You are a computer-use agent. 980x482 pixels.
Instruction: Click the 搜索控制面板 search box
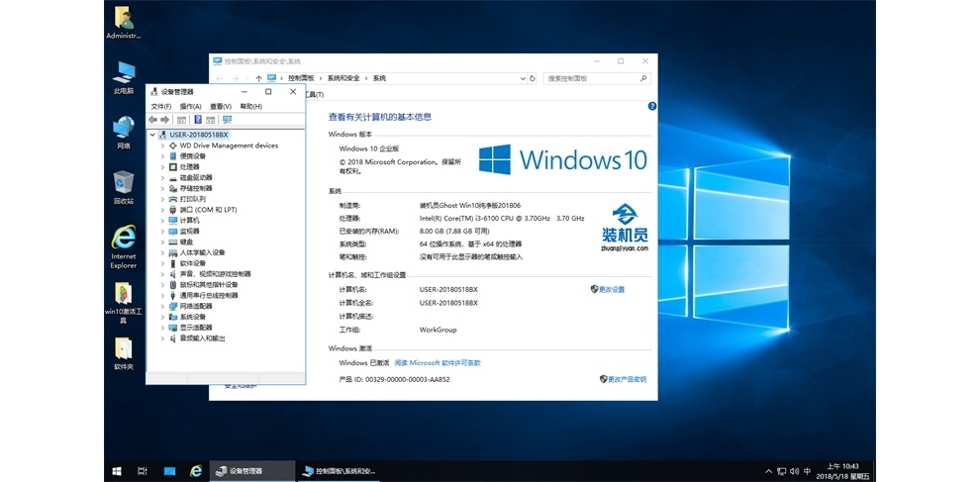(596, 78)
